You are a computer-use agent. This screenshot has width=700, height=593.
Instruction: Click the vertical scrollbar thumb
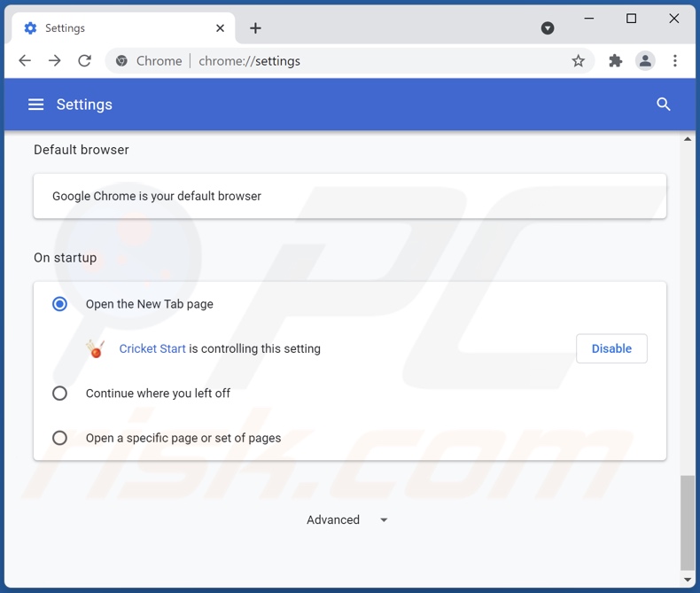tap(688, 523)
